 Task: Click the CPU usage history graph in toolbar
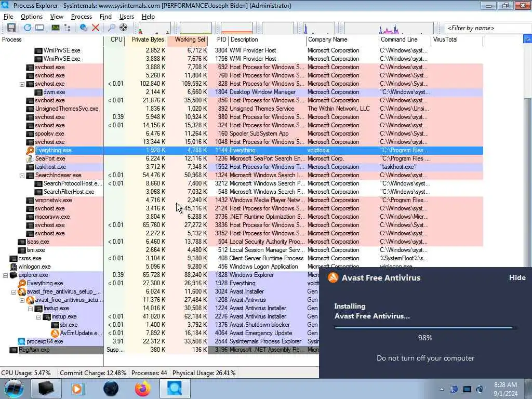pos(154,28)
